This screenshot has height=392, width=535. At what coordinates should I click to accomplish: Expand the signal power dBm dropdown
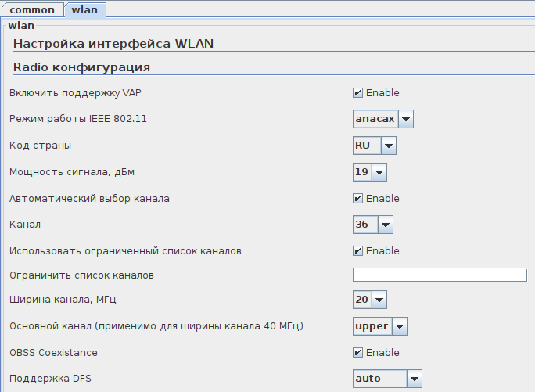tap(379, 172)
